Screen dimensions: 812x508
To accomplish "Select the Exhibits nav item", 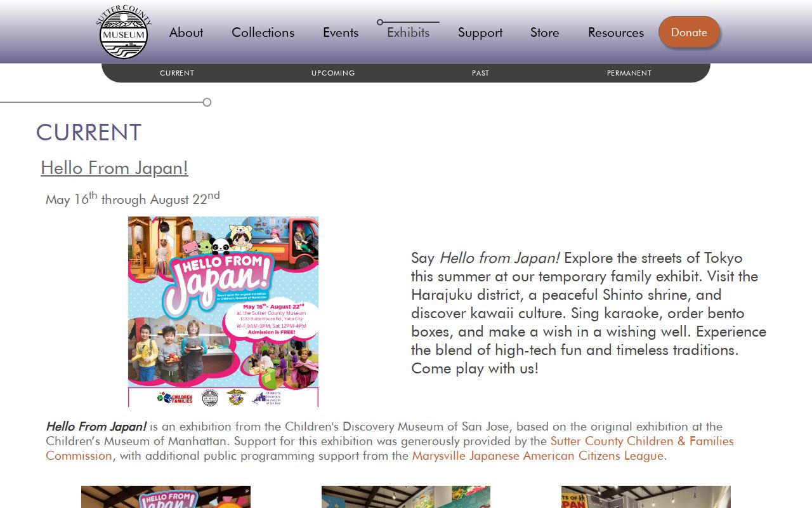I will pos(408,32).
